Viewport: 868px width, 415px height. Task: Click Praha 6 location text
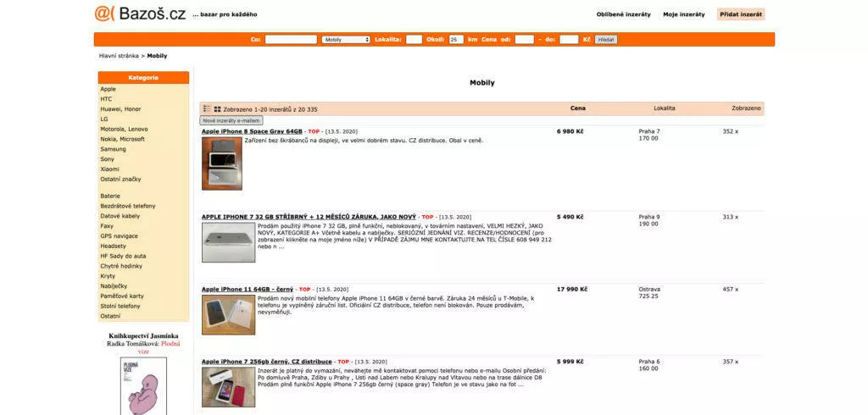[x=649, y=362]
